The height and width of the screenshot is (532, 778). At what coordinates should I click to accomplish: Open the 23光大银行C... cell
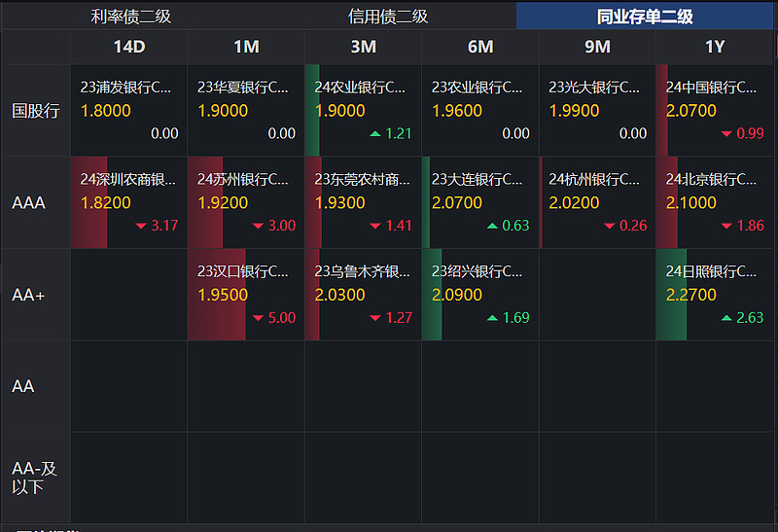pos(597,110)
